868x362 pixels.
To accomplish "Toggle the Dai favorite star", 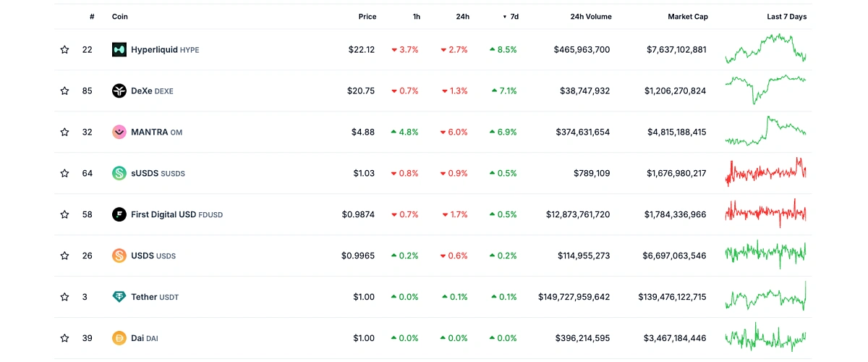I will click(x=64, y=338).
